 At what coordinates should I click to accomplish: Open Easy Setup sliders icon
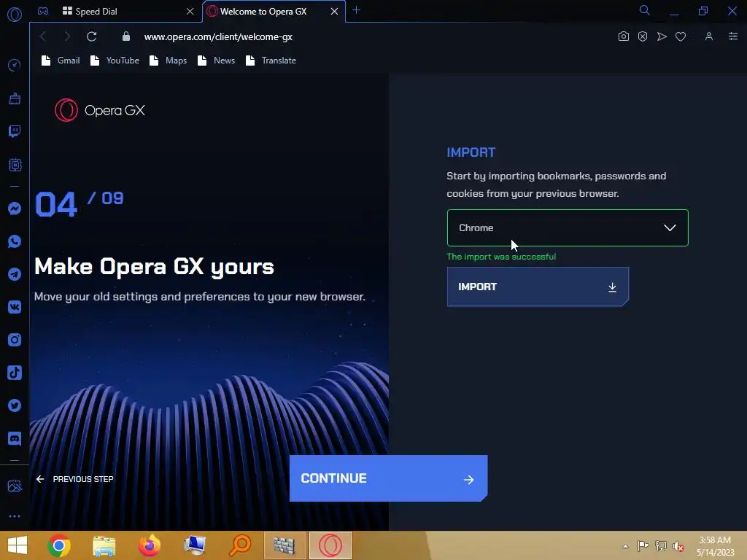point(732,36)
